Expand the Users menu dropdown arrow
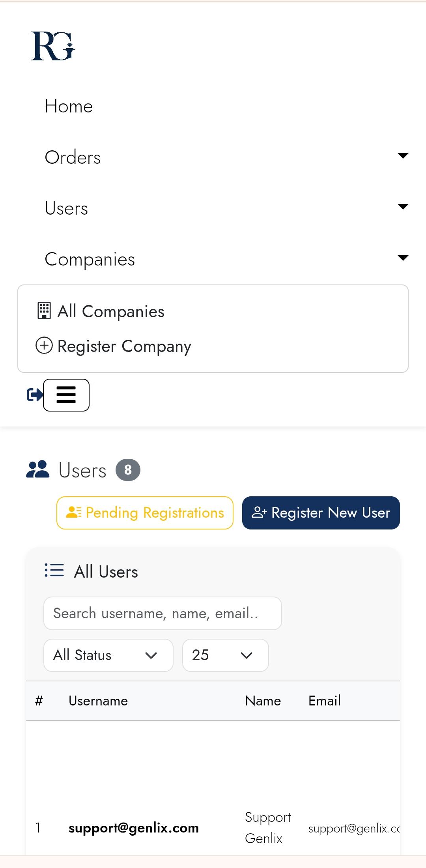 click(403, 207)
